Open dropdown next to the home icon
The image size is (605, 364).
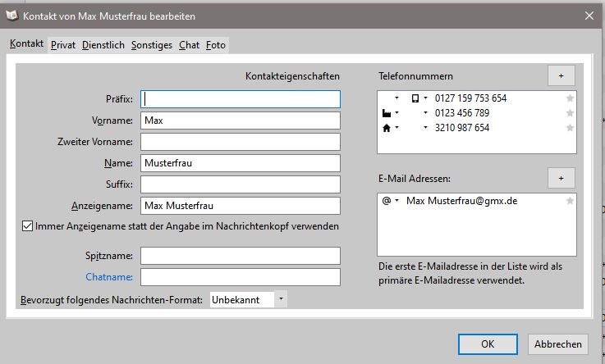[396, 128]
